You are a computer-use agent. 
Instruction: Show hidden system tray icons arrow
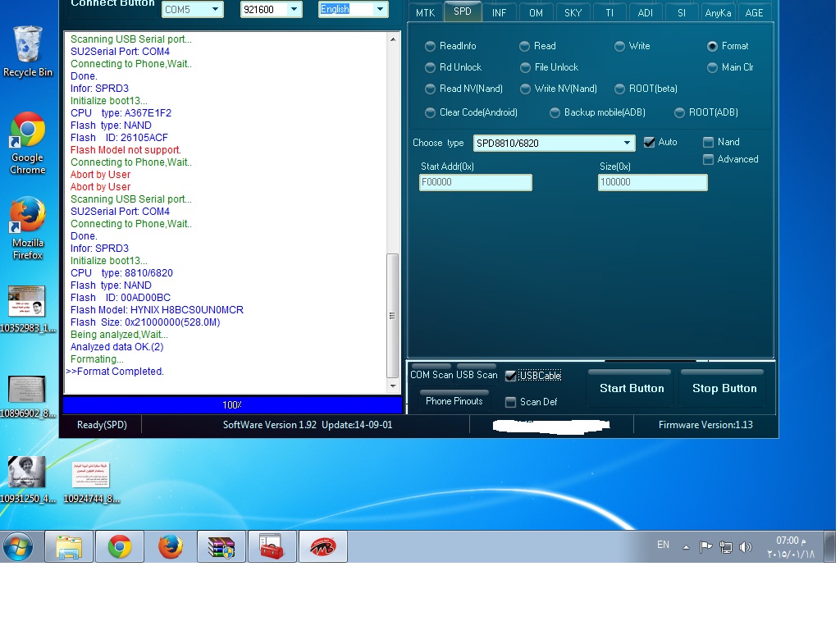coord(686,547)
